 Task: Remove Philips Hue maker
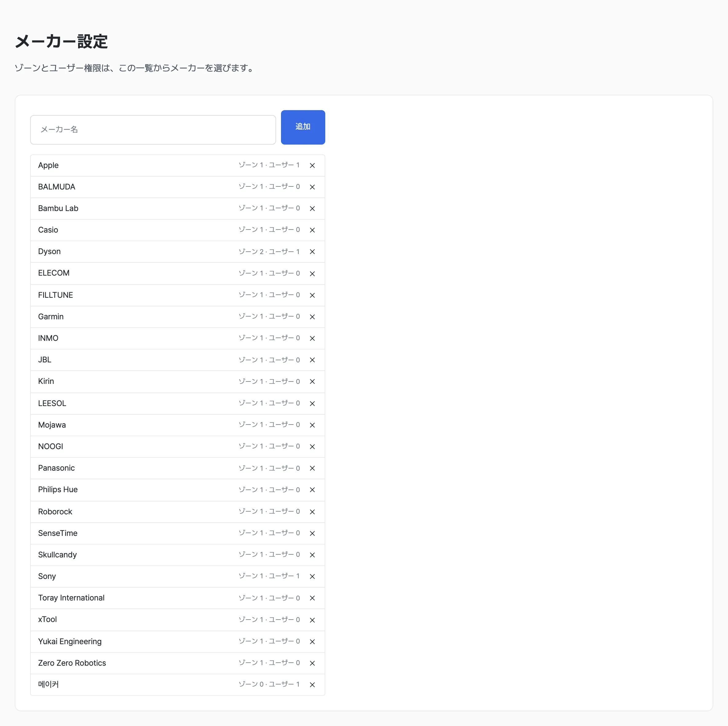(x=312, y=489)
